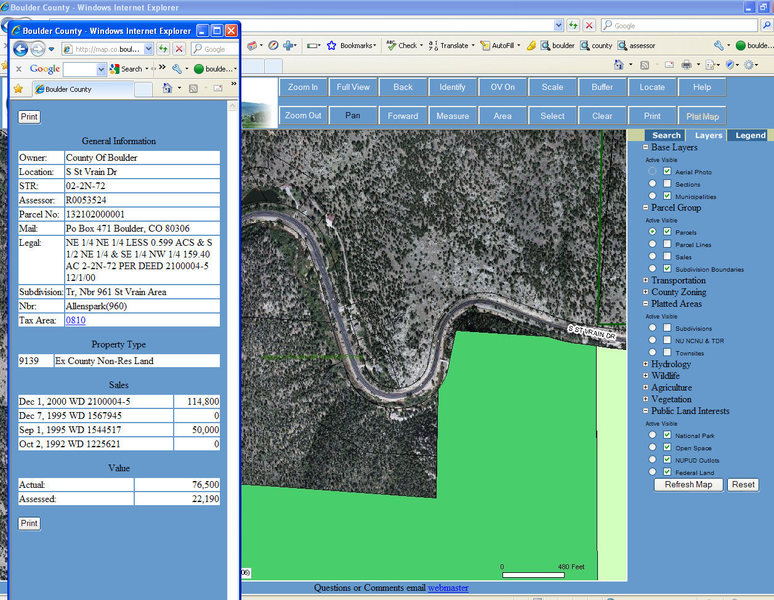Click the 'county' search word button

point(596,45)
